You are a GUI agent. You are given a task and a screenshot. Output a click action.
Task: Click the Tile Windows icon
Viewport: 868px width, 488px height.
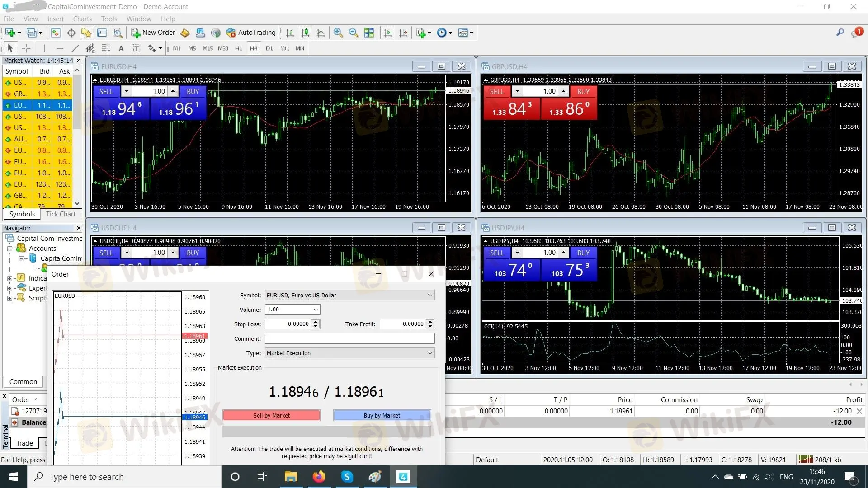pyautogui.click(x=369, y=33)
